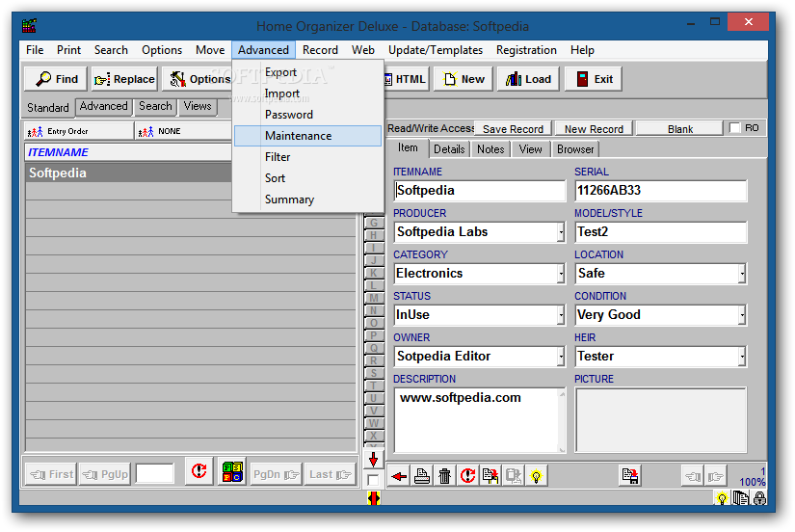Viewport: 795px width, 532px height.
Task: Click the NONE secondary sort icon
Action: (x=146, y=132)
